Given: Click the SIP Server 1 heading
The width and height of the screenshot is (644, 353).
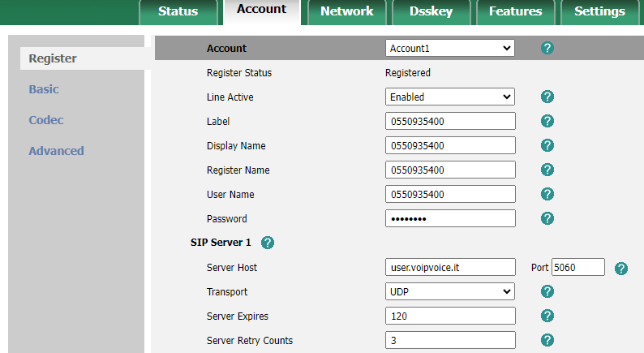Looking at the screenshot, I should pyautogui.click(x=221, y=243).
